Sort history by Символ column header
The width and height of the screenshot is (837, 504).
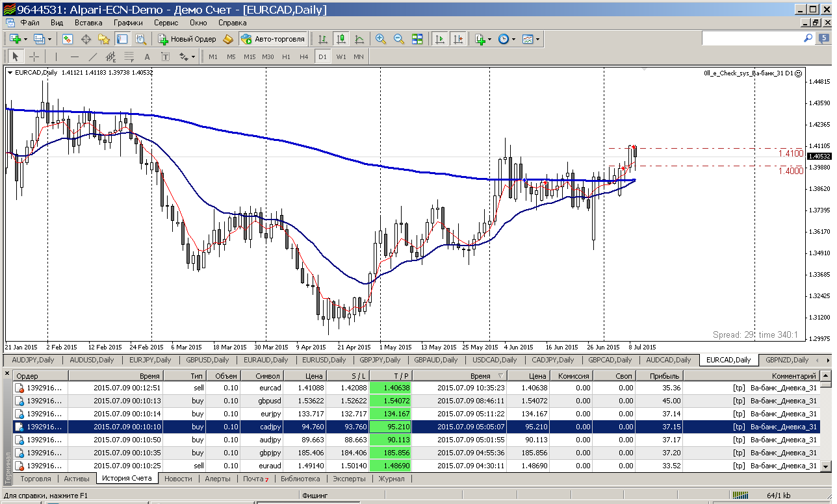click(262, 375)
